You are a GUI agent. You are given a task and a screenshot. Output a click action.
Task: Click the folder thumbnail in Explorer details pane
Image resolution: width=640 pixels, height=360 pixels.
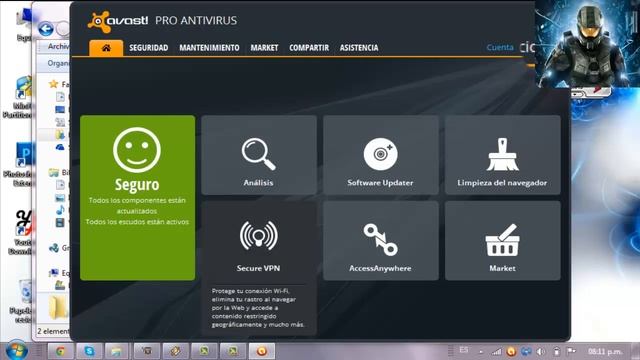(58, 307)
